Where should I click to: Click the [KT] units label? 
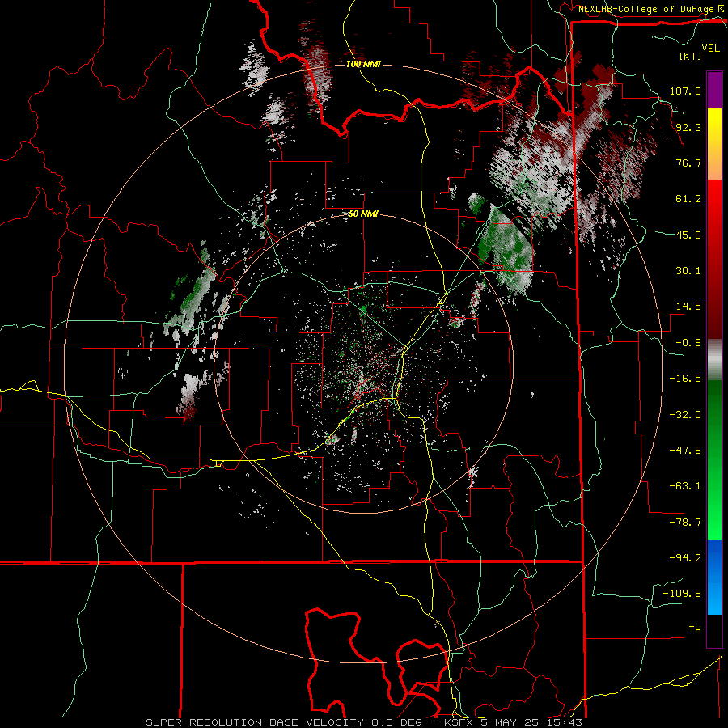[690, 56]
